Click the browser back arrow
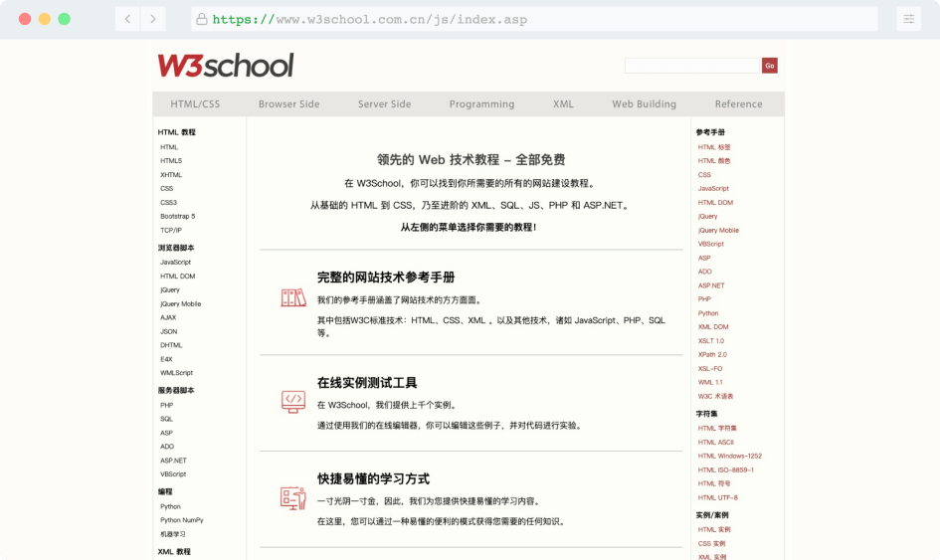Image resolution: width=940 pixels, height=560 pixels. tap(127, 19)
